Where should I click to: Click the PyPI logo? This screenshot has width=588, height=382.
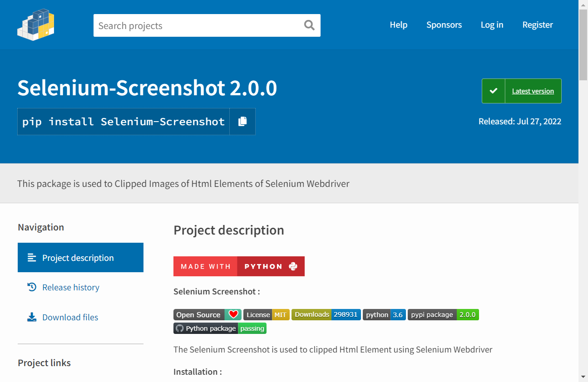click(36, 24)
